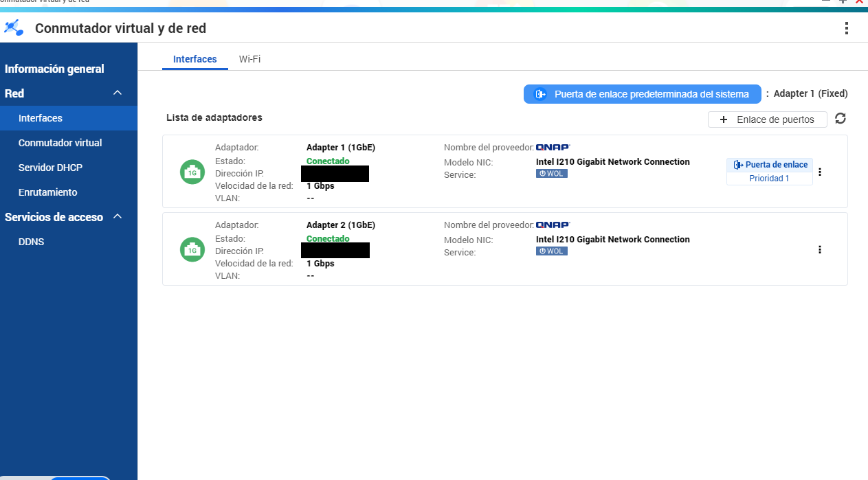The height and width of the screenshot is (480, 868).
Task: Click the WOL badge on Adapter 1
Action: [551, 174]
